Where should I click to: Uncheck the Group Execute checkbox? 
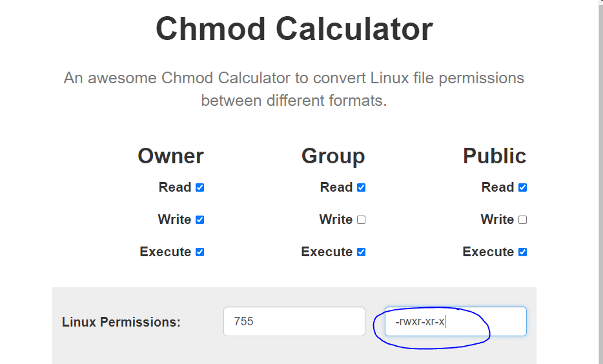click(x=361, y=252)
